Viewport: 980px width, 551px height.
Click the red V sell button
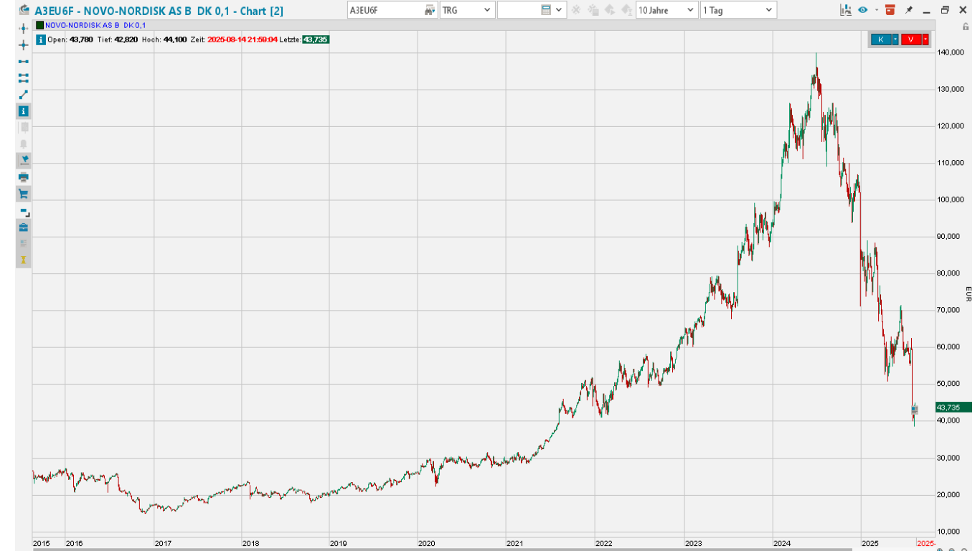(911, 39)
